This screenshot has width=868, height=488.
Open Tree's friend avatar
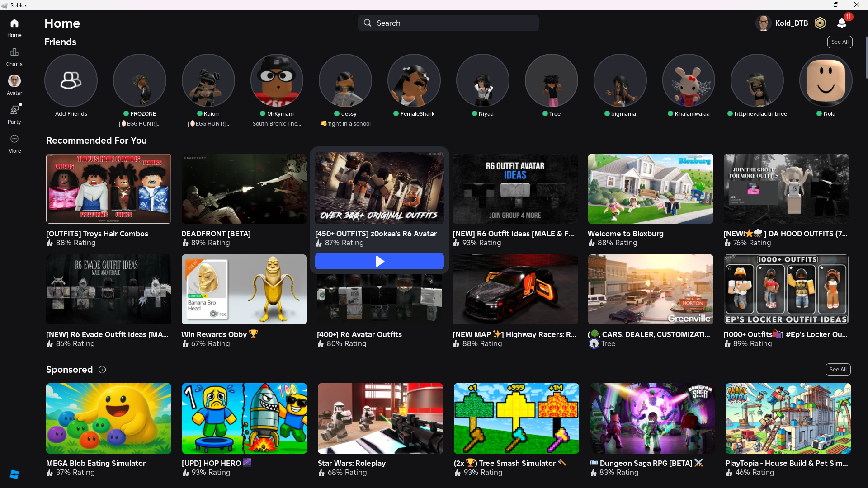click(x=552, y=80)
